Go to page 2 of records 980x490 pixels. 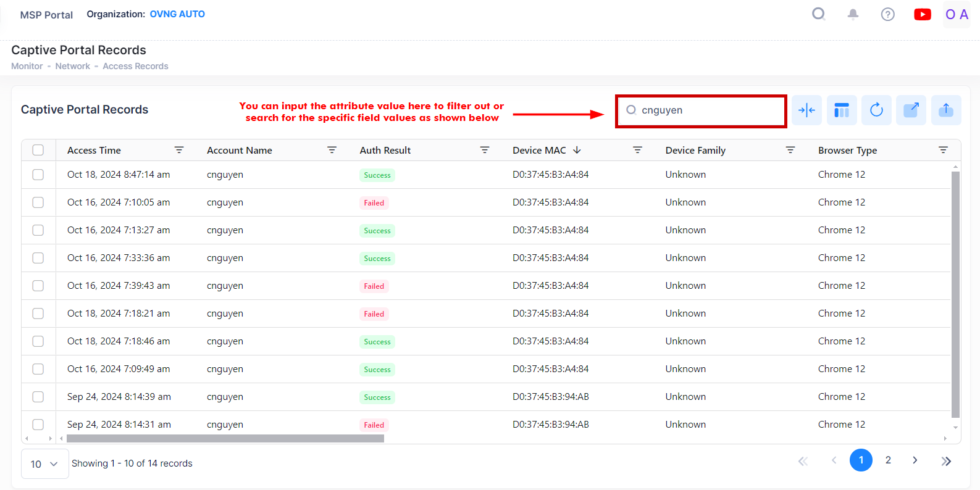pyautogui.click(x=888, y=460)
